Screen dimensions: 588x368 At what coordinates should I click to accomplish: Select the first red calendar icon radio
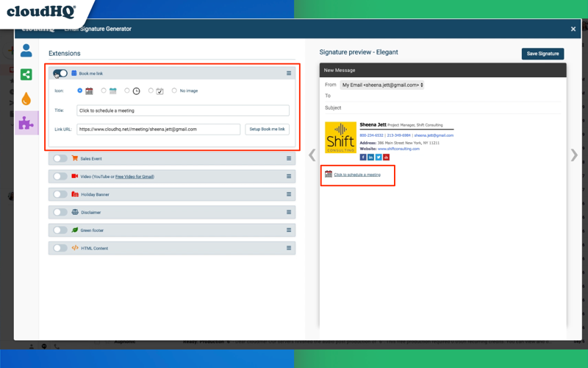coord(79,91)
